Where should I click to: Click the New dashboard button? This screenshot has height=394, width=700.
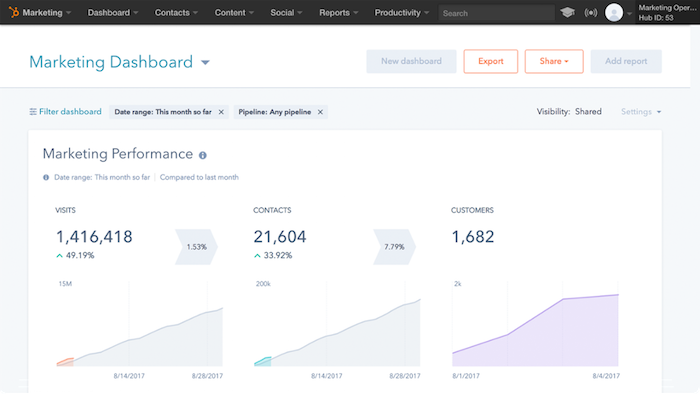tap(411, 61)
